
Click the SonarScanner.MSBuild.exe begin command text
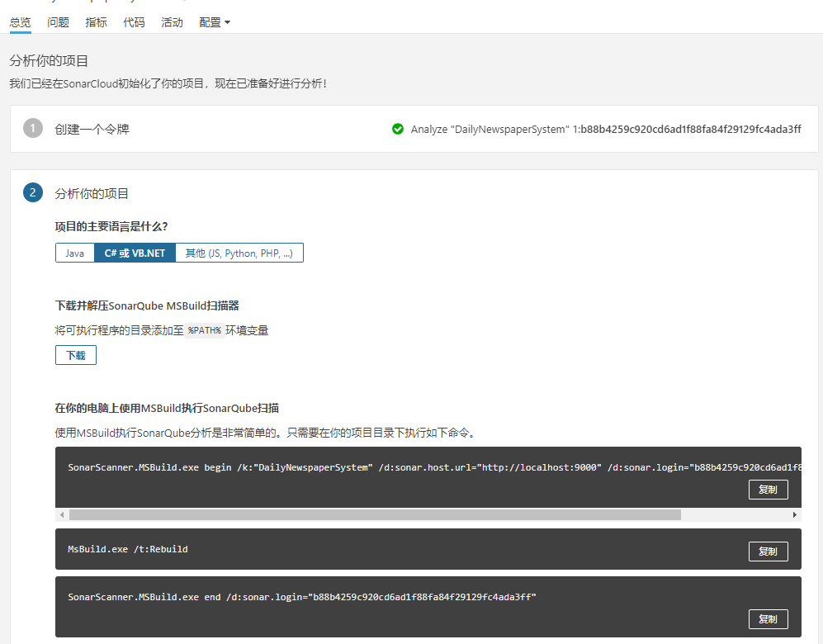point(433,467)
